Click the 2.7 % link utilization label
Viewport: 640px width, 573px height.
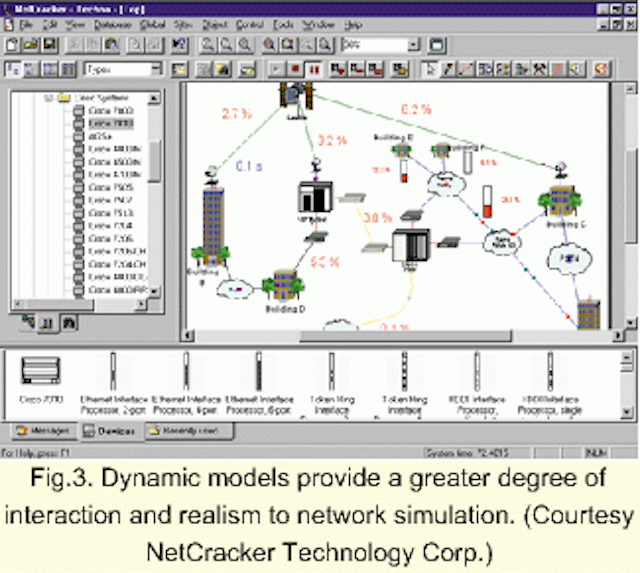tap(237, 113)
